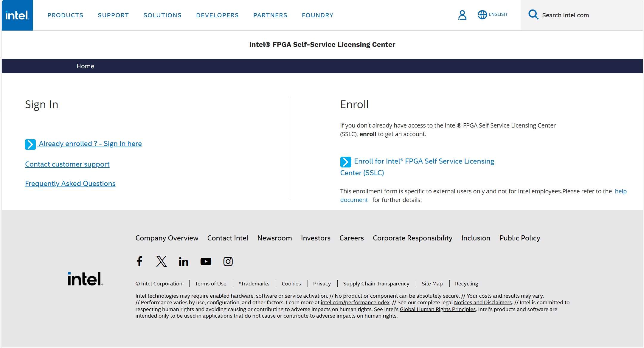Screen dimensions: 644x348
Task: Open Intel's Instagram icon
Action: [228, 261]
